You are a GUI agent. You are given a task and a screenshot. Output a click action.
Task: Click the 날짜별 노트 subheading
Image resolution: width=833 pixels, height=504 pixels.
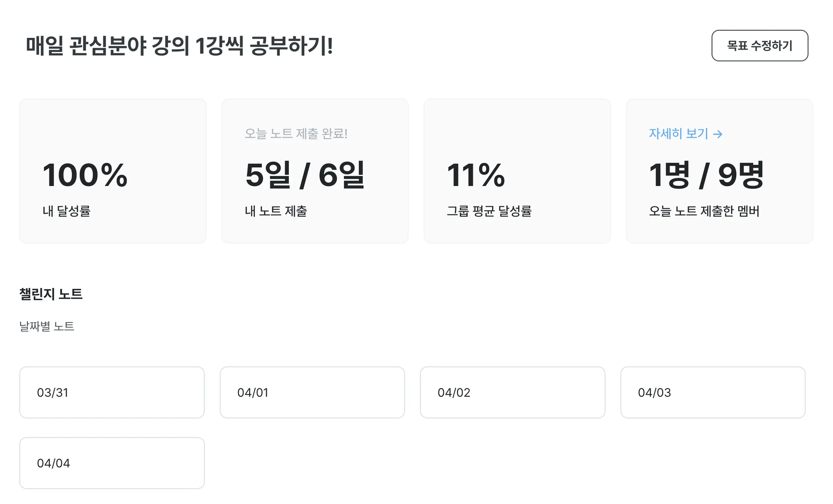pos(47,326)
